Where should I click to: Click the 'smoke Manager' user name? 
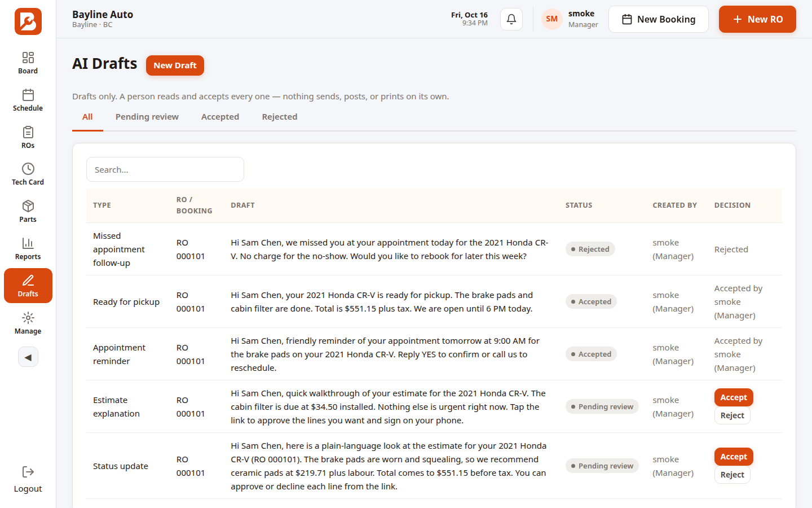coord(583,19)
